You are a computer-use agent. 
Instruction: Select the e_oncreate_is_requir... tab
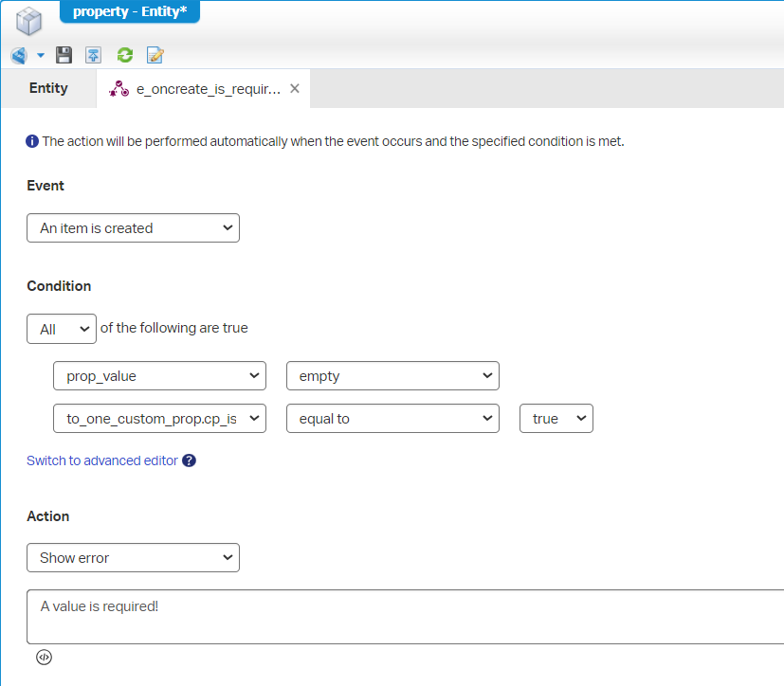pos(197,89)
